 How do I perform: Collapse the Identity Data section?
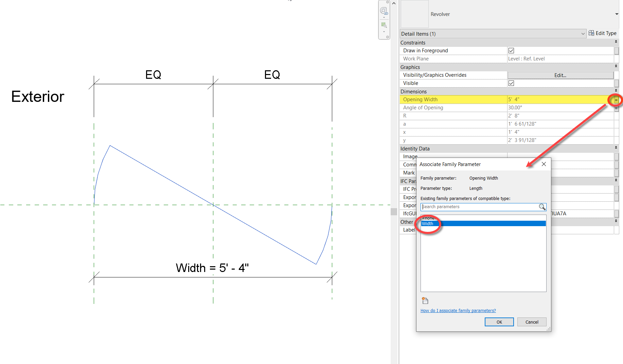(x=616, y=148)
